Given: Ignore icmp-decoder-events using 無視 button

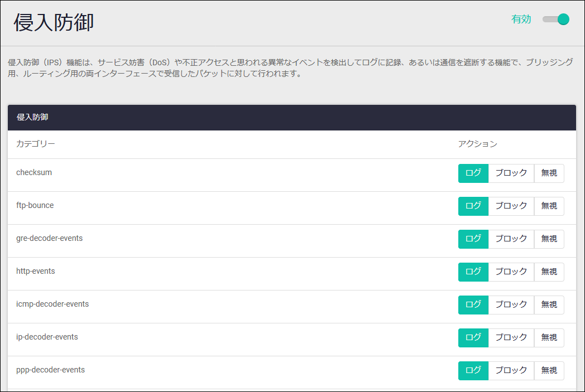Looking at the screenshot, I should 549,304.
